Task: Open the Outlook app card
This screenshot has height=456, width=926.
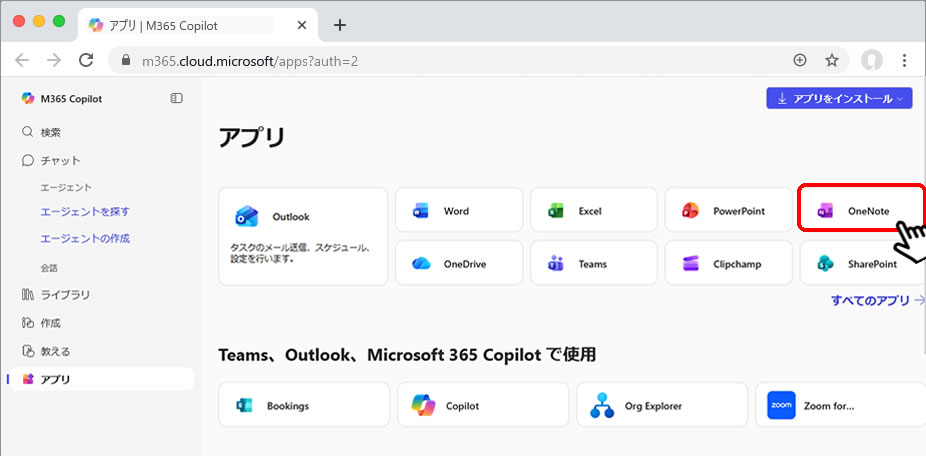Action: [x=302, y=236]
